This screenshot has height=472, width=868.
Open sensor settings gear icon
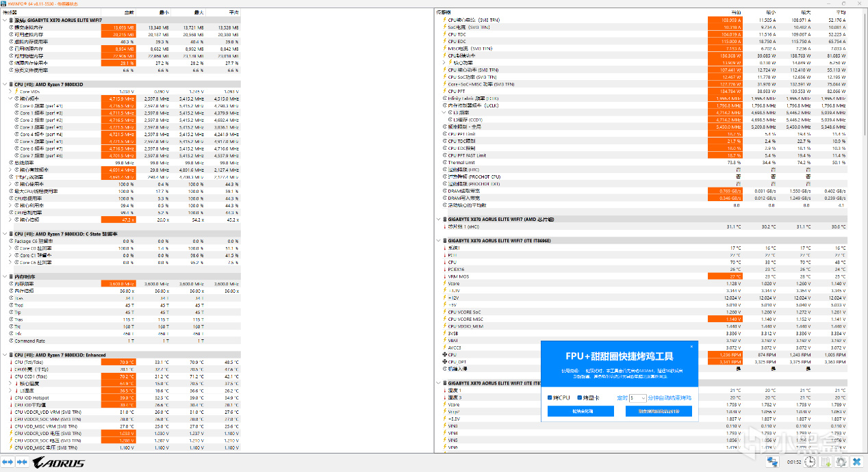842,462
